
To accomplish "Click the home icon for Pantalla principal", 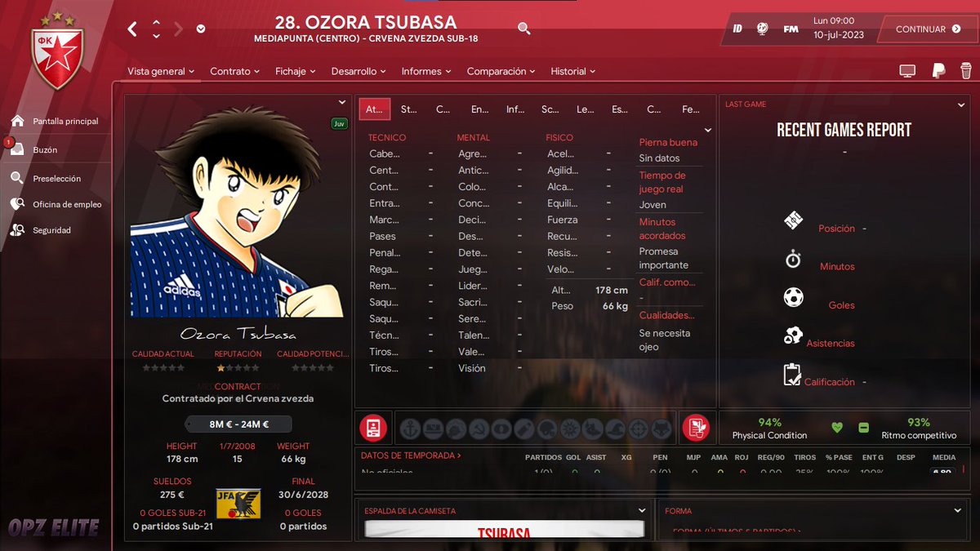I will (x=17, y=121).
